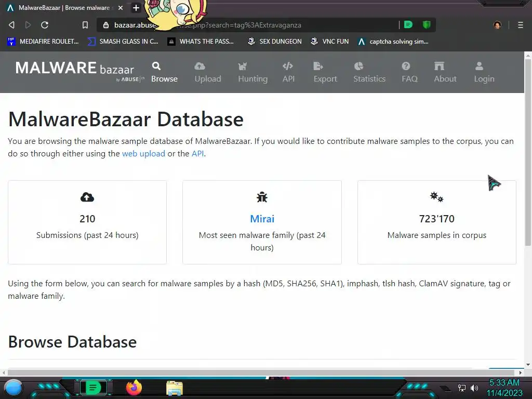
Task: Click the taskbar clock showing 5:33 AM
Action: coord(504,388)
